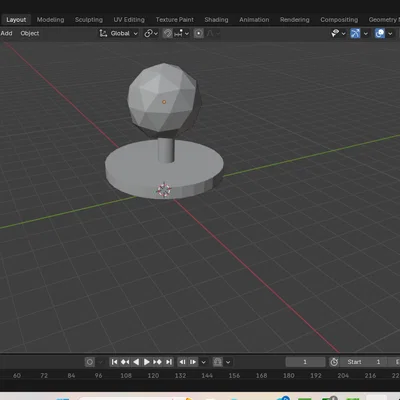Toggle proportional editing circle button
Viewport: 400px width, 400px height.
[x=199, y=33]
